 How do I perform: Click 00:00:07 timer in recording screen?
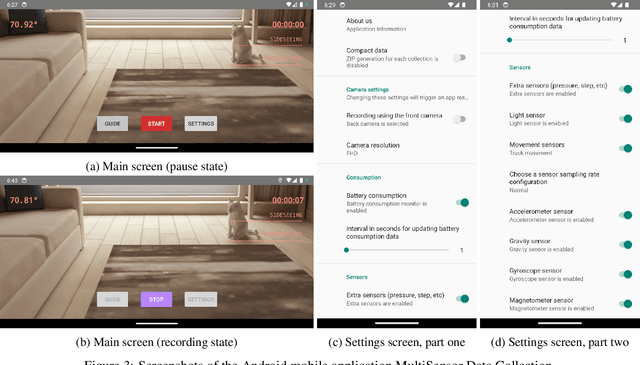coord(288,200)
